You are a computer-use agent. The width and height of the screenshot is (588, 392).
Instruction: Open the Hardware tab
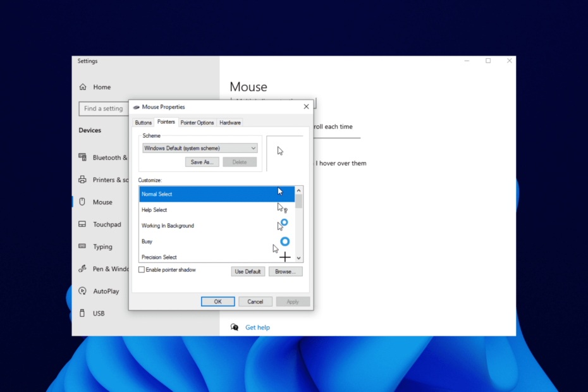coord(230,122)
